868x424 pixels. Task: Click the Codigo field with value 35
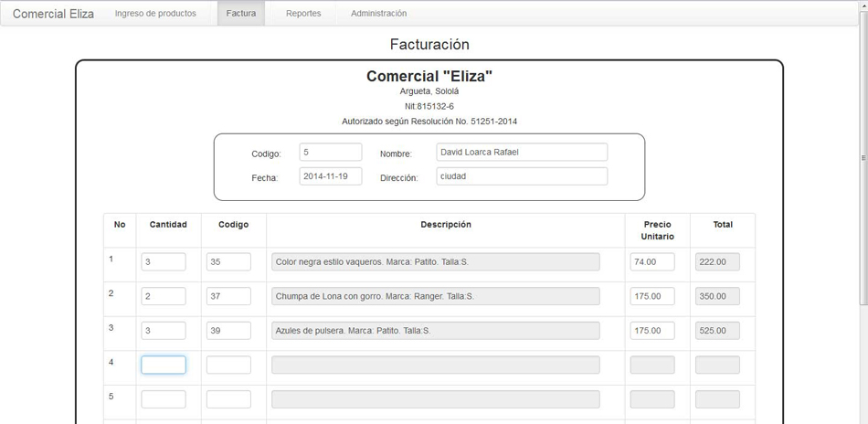(x=228, y=262)
